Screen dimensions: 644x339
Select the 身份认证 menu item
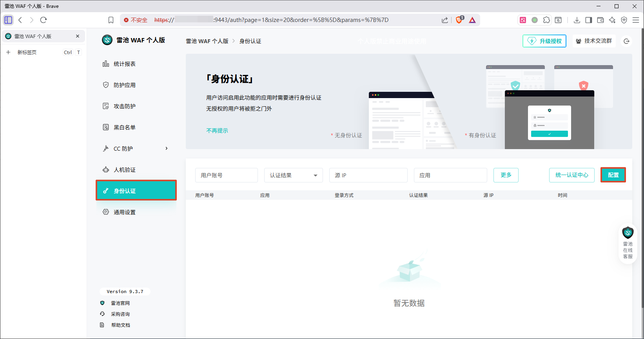click(x=136, y=190)
